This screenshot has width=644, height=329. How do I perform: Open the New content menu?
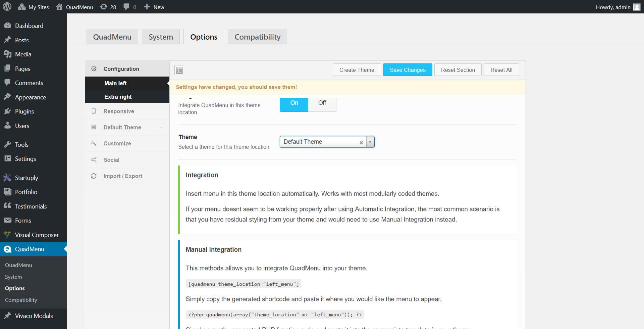(154, 7)
